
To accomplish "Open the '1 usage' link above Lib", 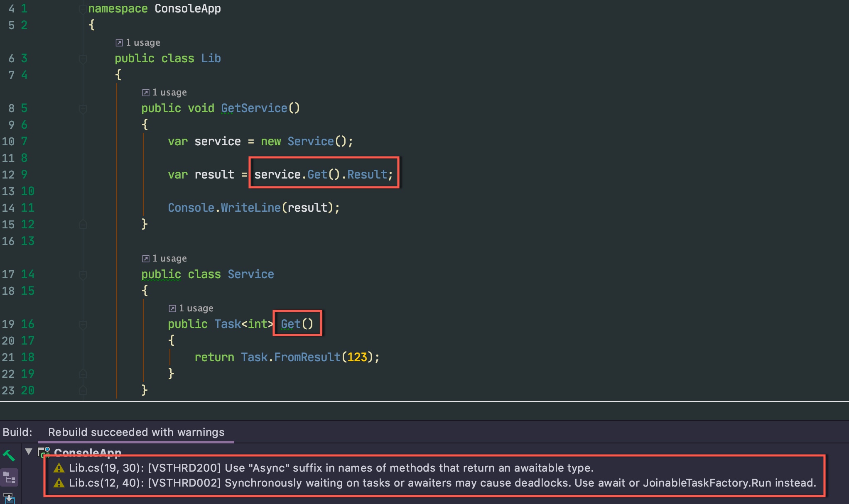I will click(143, 43).
